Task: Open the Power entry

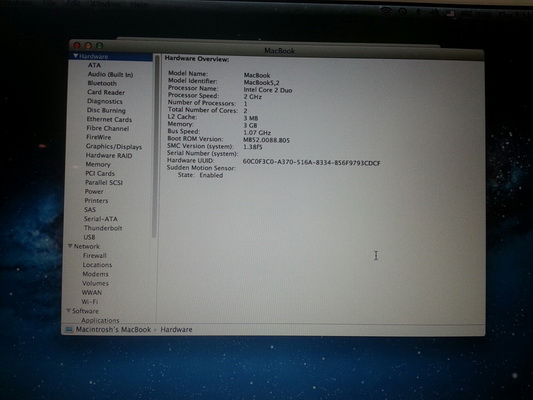Action: pyautogui.click(x=94, y=191)
